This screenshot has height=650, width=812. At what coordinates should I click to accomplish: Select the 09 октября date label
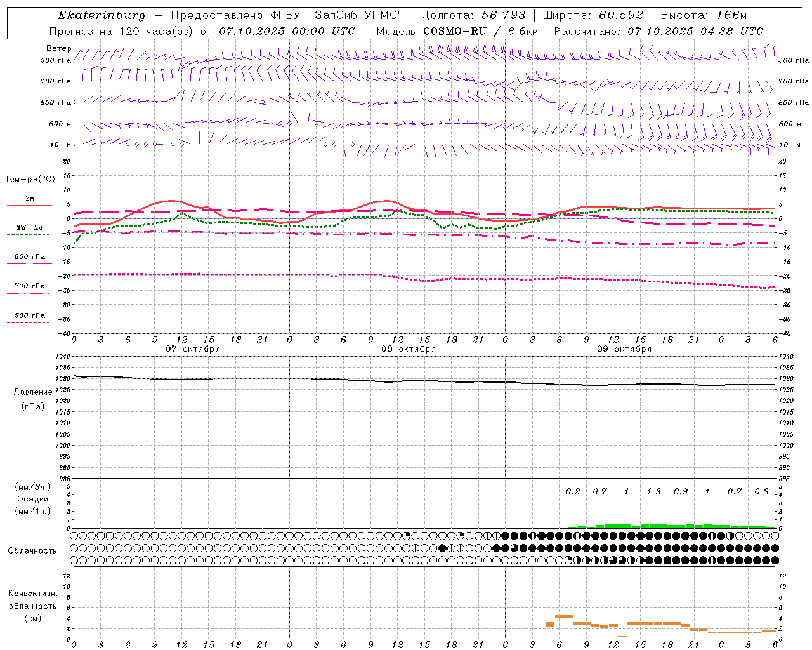(624, 349)
